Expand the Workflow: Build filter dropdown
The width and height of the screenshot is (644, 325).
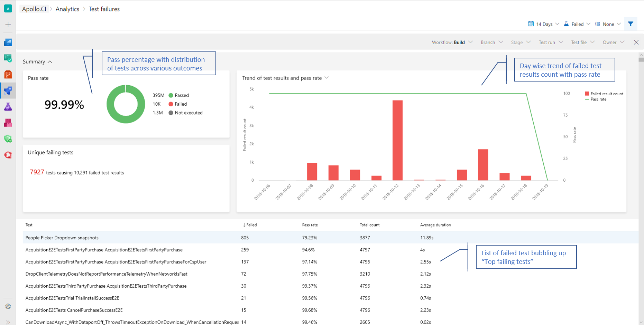[x=452, y=42]
